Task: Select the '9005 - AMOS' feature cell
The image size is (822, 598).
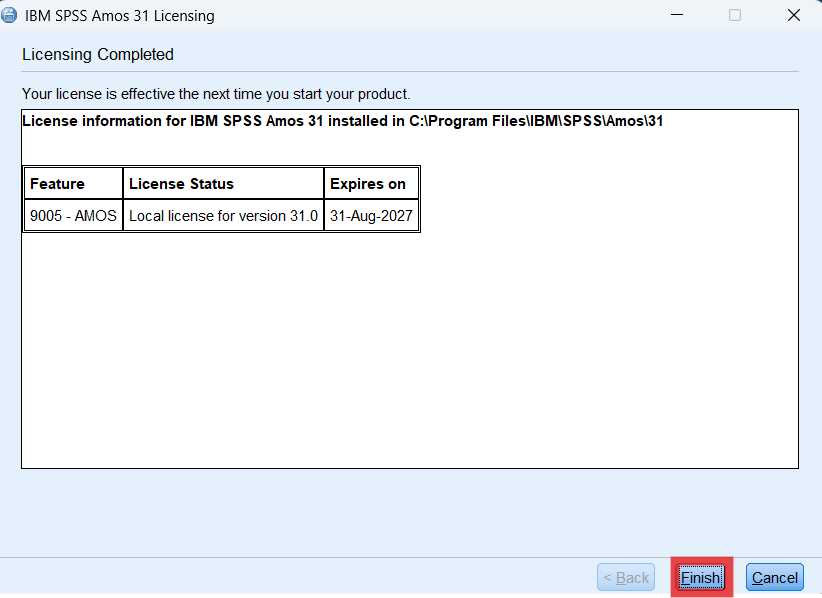Action: [x=73, y=215]
